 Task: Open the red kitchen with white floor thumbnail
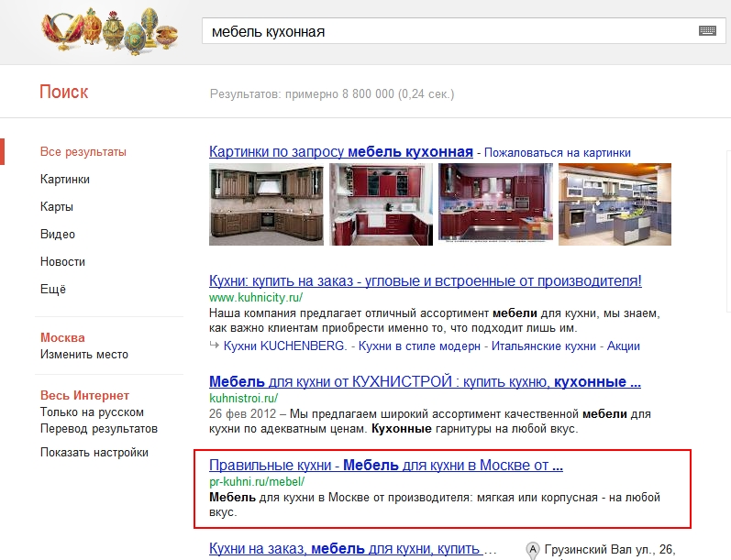tap(381, 204)
